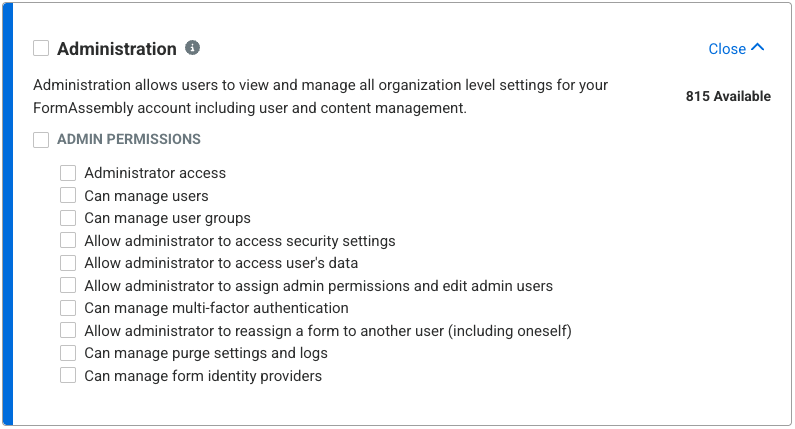Screen dimensions: 795x429
Task: Select Can manage user groups checkbox
Action: click(68, 218)
